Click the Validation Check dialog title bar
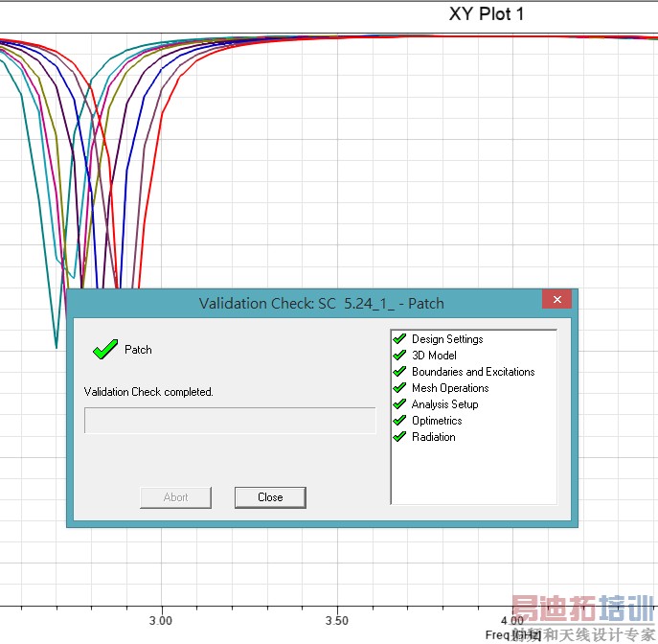The image size is (658, 644). pyautogui.click(x=322, y=303)
